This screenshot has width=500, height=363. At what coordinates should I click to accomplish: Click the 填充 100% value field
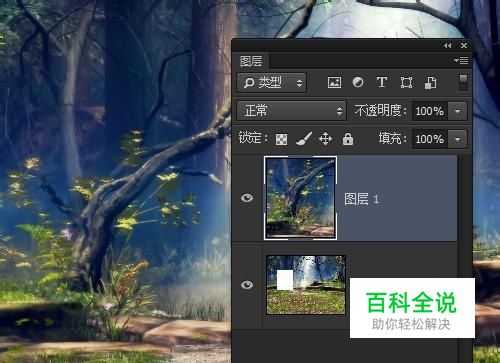pos(430,139)
